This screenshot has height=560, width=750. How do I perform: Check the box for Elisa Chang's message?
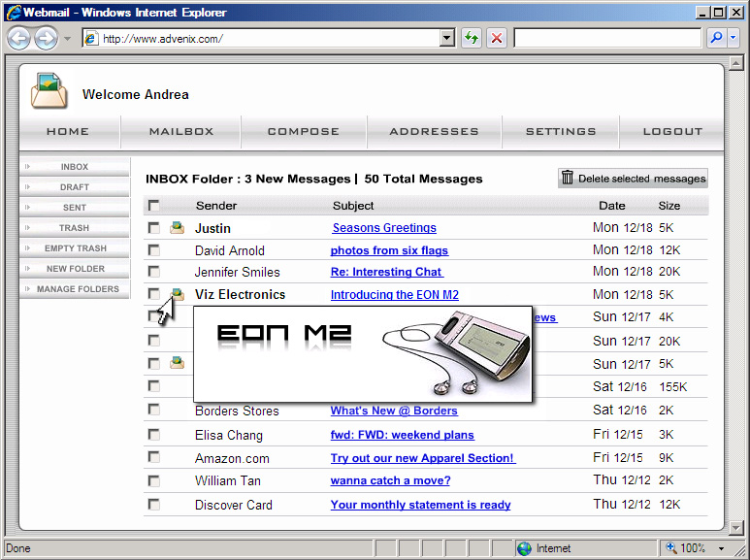click(x=153, y=434)
